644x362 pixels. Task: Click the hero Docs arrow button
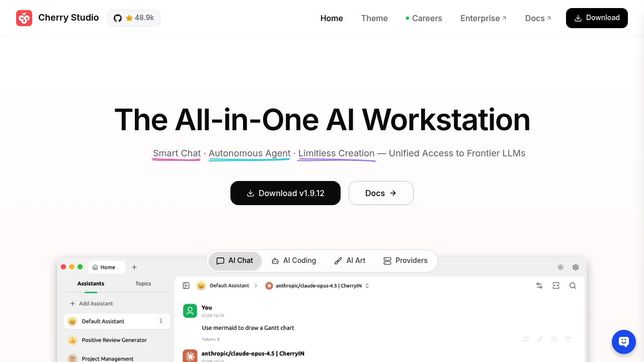tap(381, 193)
